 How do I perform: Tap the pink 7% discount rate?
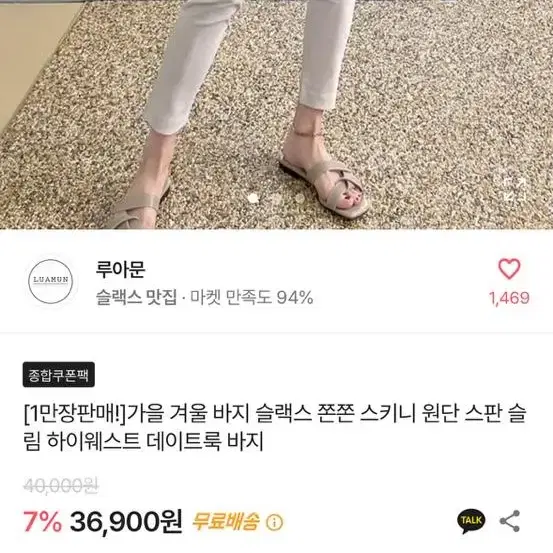pos(42,522)
